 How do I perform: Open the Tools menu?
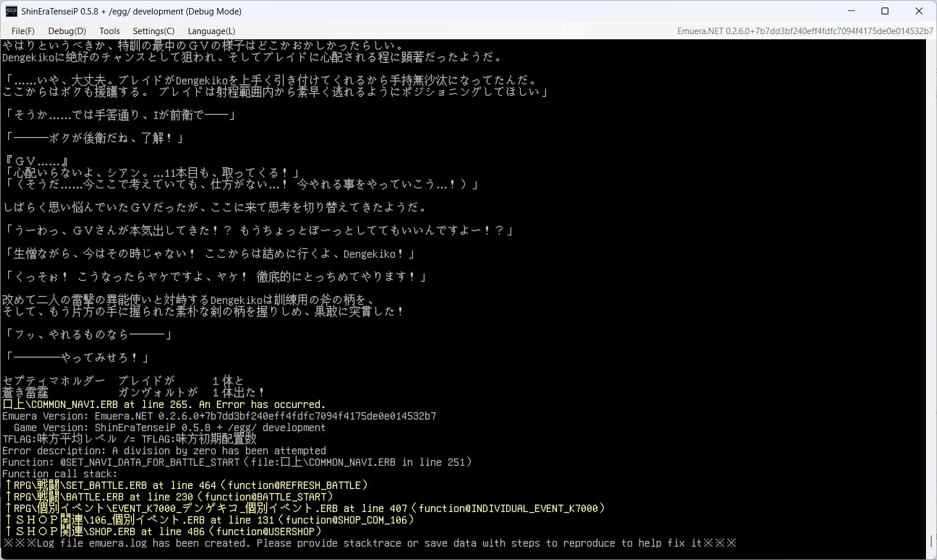(109, 31)
